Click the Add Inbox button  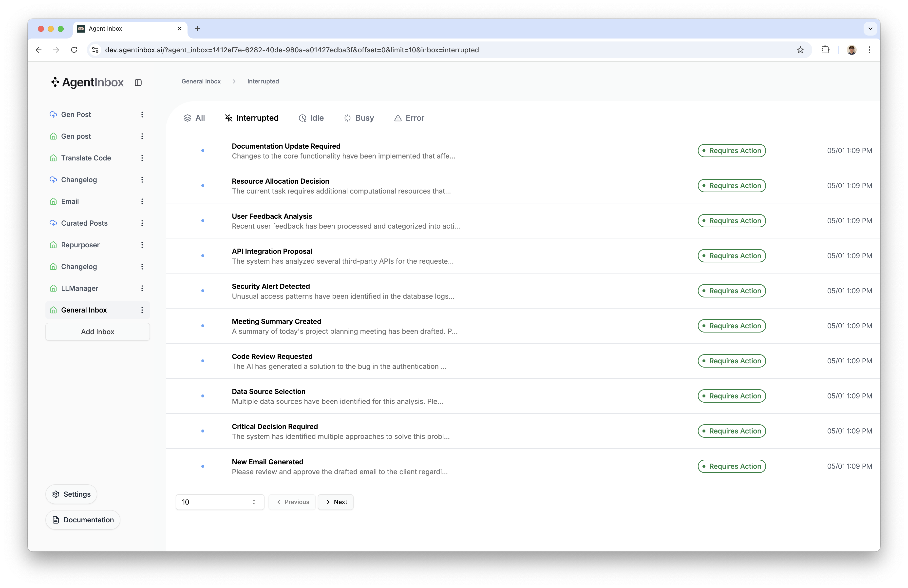[97, 332]
